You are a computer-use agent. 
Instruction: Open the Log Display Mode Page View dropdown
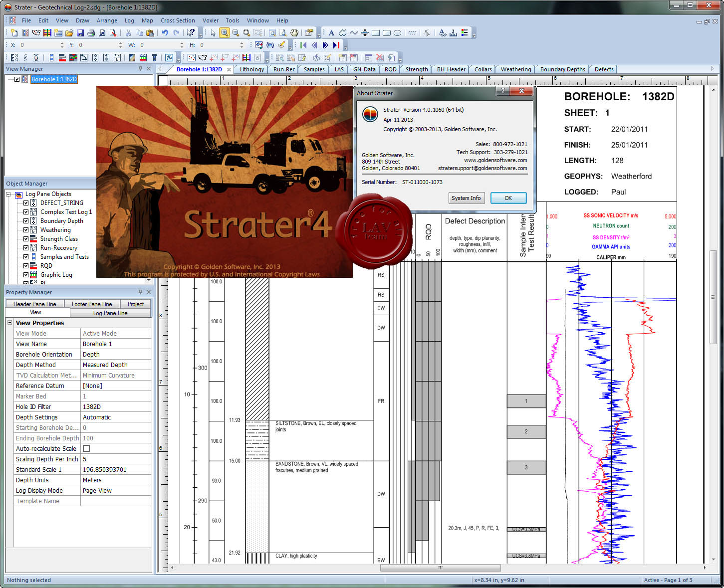click(x=116, y=490)
